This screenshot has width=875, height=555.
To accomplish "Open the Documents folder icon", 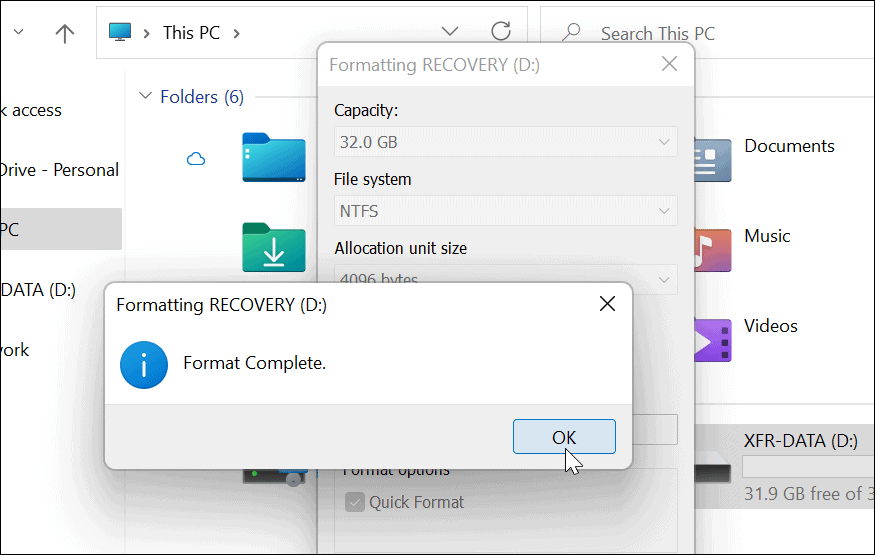I will 713,160.
